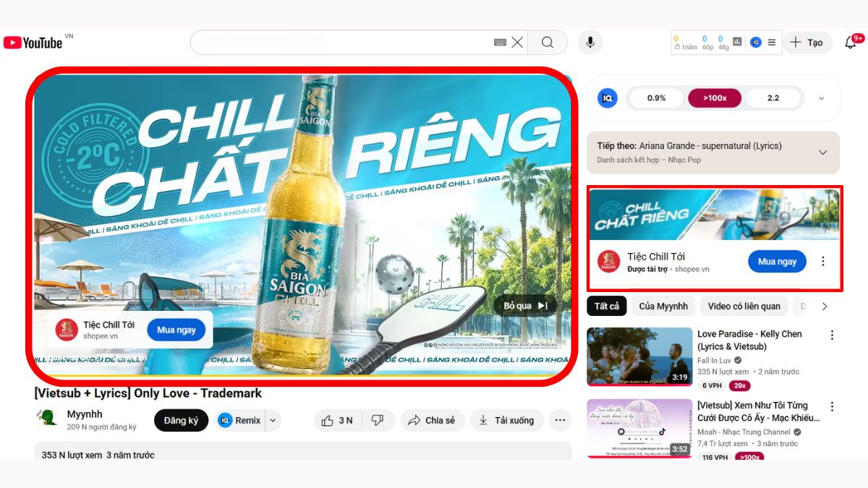Click the magnifying glass search button
The width and height of the screenshot is (868, 488).
(x=548, y=43)
